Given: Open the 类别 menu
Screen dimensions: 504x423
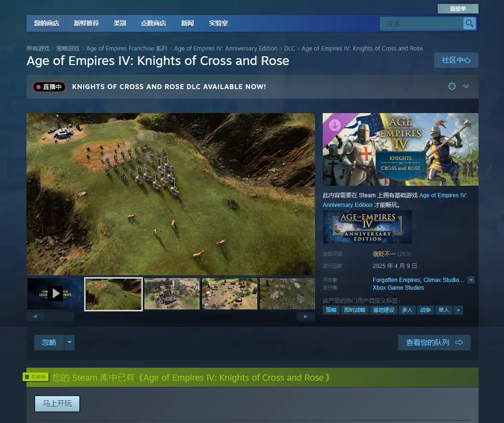Looking at the screenshot, I should pos(120,23).
